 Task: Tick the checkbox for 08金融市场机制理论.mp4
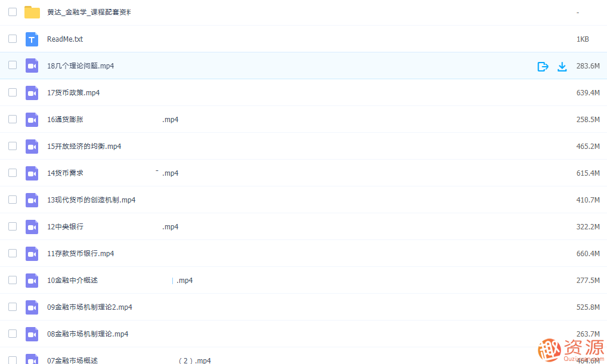click(13, 334)
